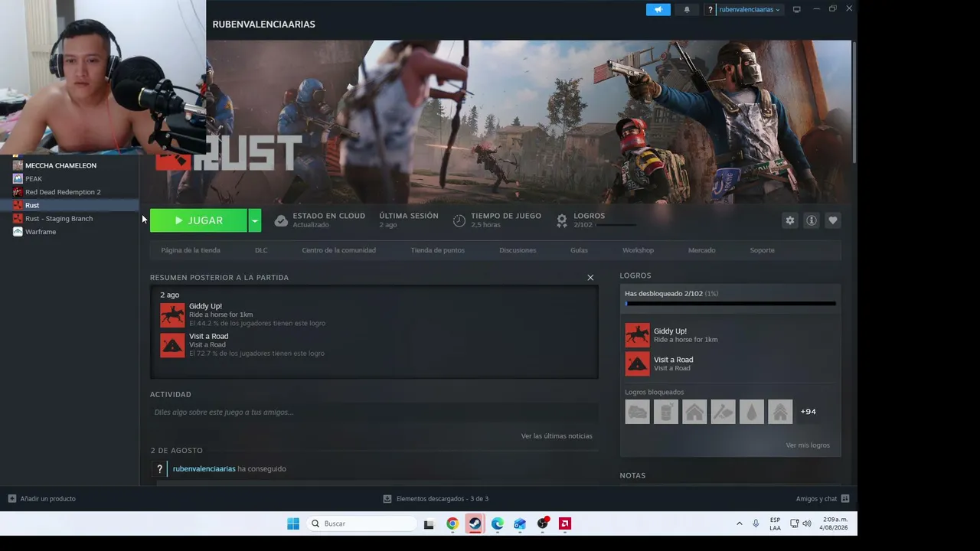Open Ver mis logros link
Viewport: 980px width, 551px height.
[x=808, y=445]
